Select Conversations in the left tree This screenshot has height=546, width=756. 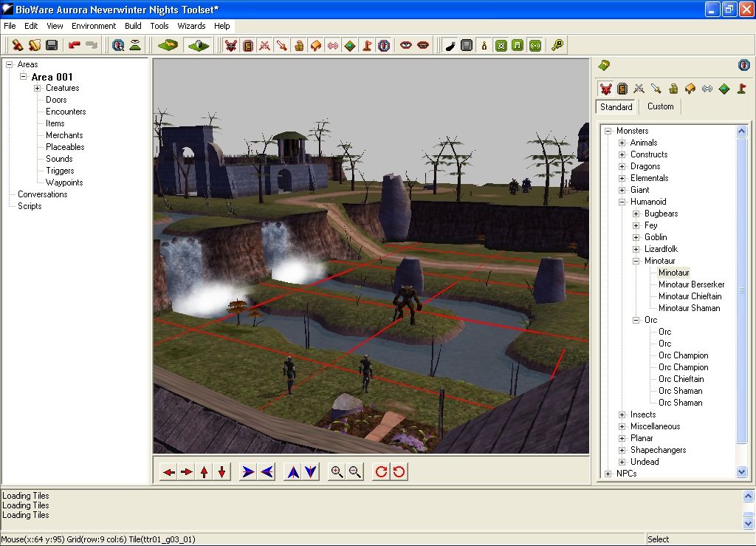pyautogui.click(x=42, y=194)
